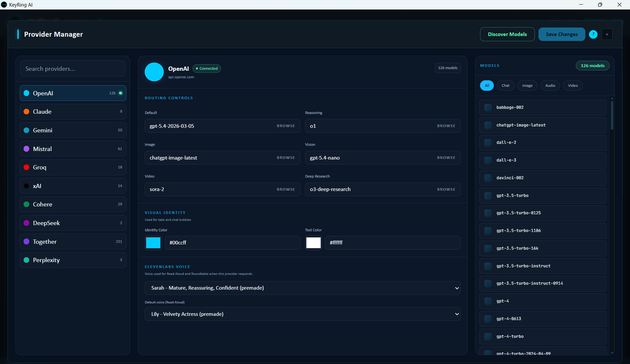This screenshot has height=364, width=630.
Task: Browse models for Video routing
Action: click(x=286, y=189)
